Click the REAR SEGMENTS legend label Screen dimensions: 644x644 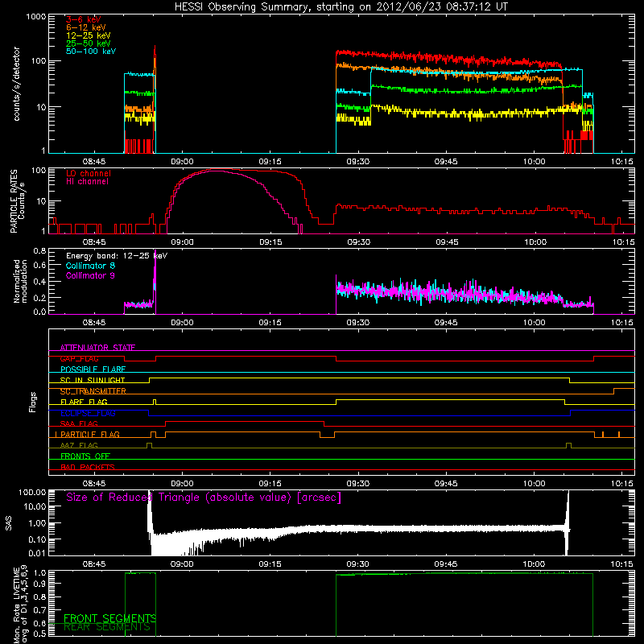point(107,627)
